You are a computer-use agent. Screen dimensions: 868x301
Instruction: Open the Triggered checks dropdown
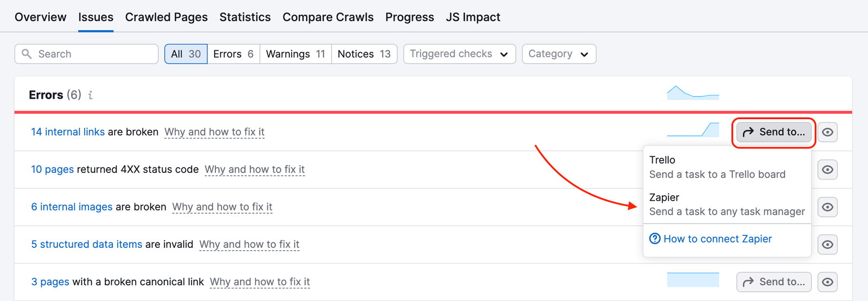pyautogui.click(x=459, y=54)
